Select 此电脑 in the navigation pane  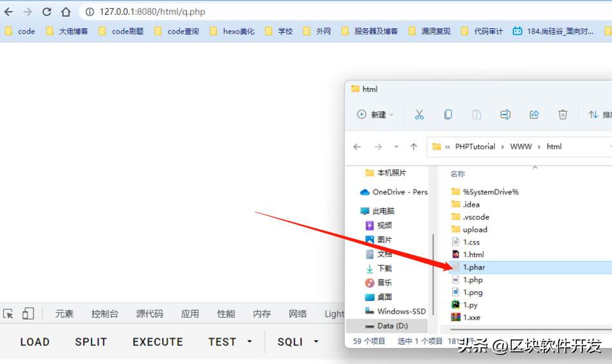click(377, 211)
